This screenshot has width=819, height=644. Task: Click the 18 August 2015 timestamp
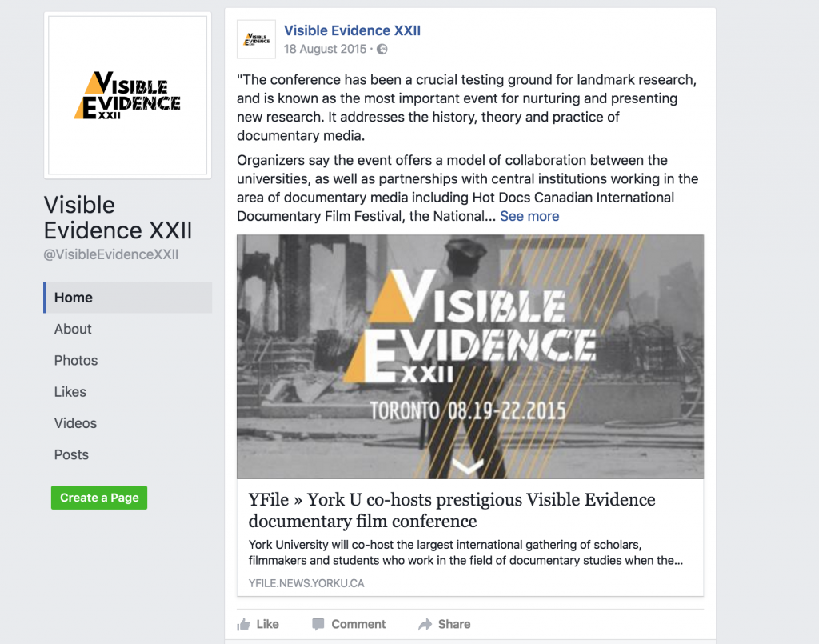pyautogui.click(x=325, y=49)
